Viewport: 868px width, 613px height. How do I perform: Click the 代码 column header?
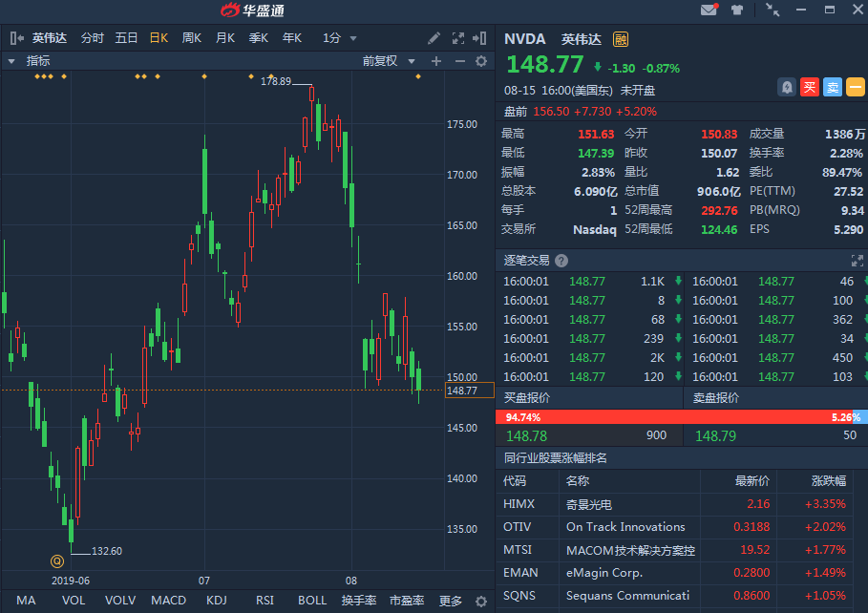pos(515,481)
